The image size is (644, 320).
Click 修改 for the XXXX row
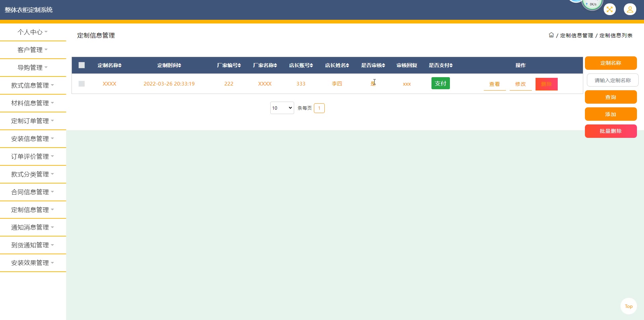point(520,84)
